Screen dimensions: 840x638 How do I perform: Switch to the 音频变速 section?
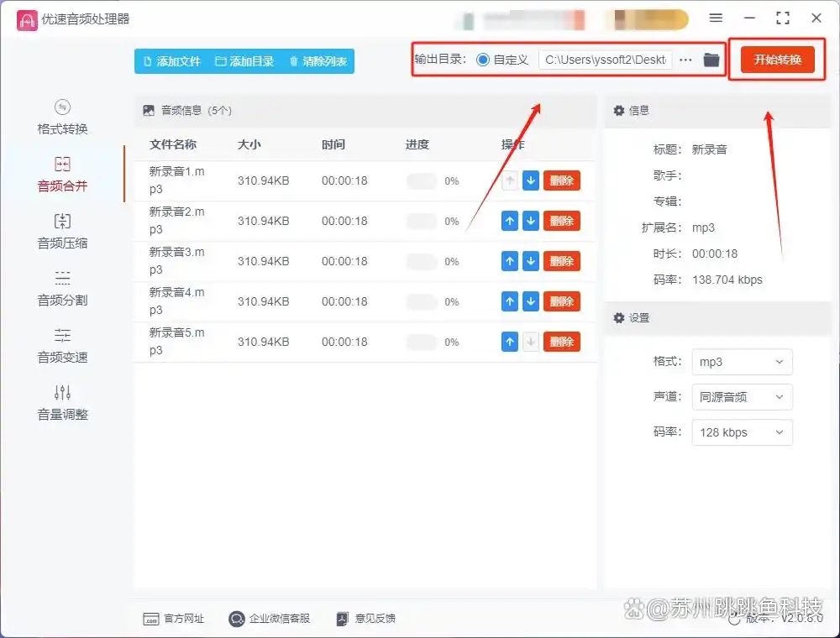point(62,347)
